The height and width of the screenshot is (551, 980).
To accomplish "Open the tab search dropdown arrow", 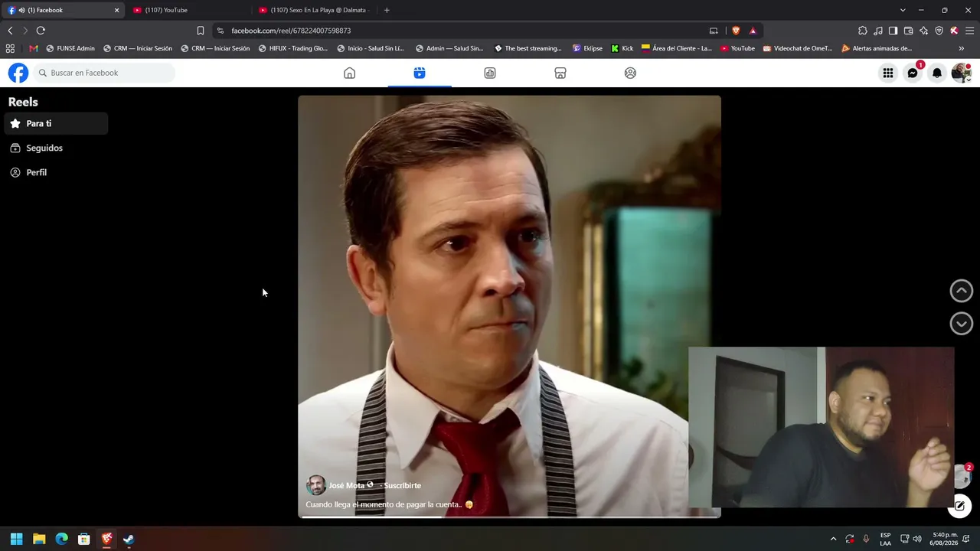I will click(903, 10).
